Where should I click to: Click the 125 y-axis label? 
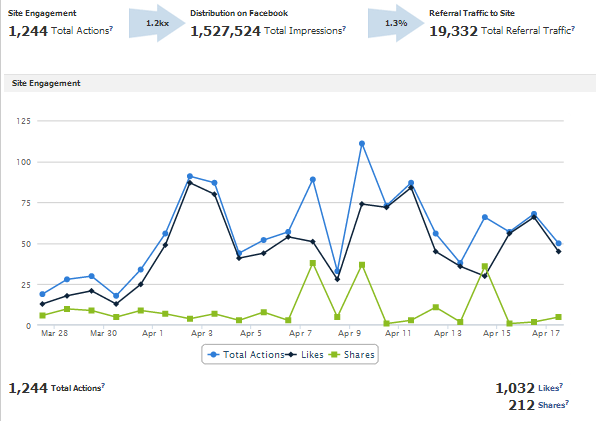23,121
